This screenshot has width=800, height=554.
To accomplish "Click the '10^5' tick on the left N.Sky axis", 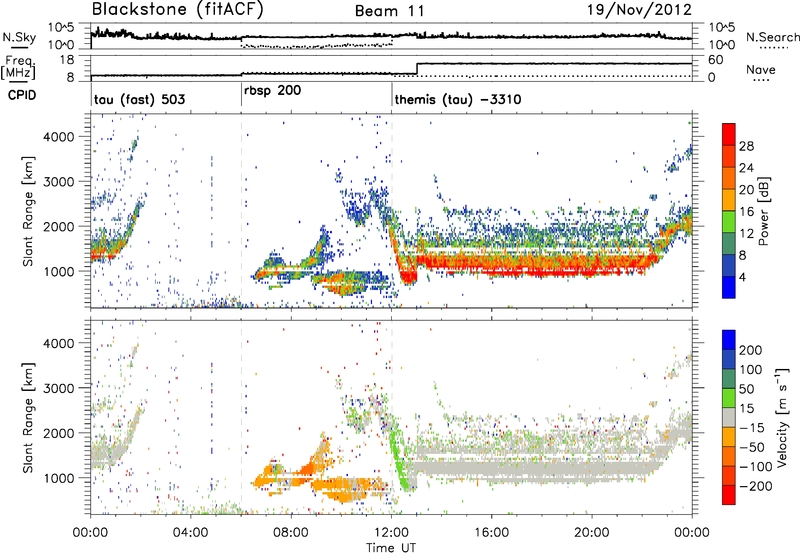I will (61, 28).
